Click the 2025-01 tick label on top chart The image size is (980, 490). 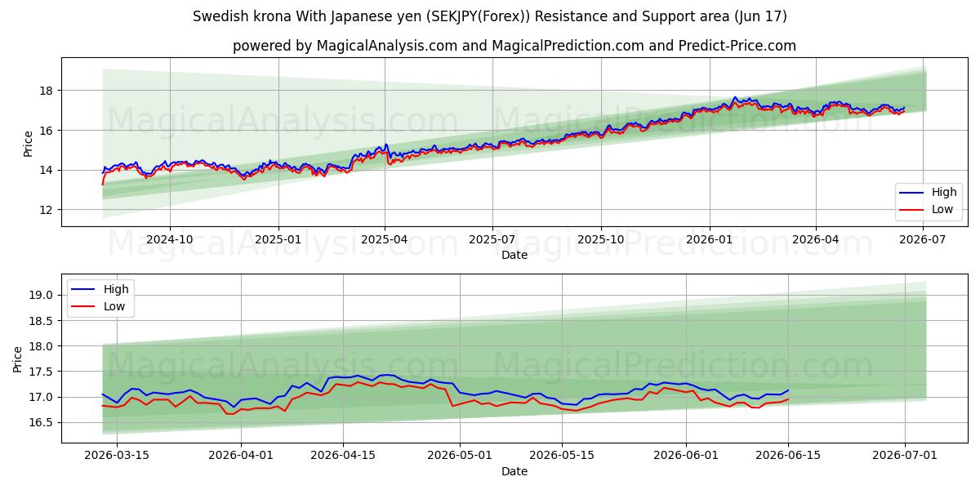[x=278, y=239]
